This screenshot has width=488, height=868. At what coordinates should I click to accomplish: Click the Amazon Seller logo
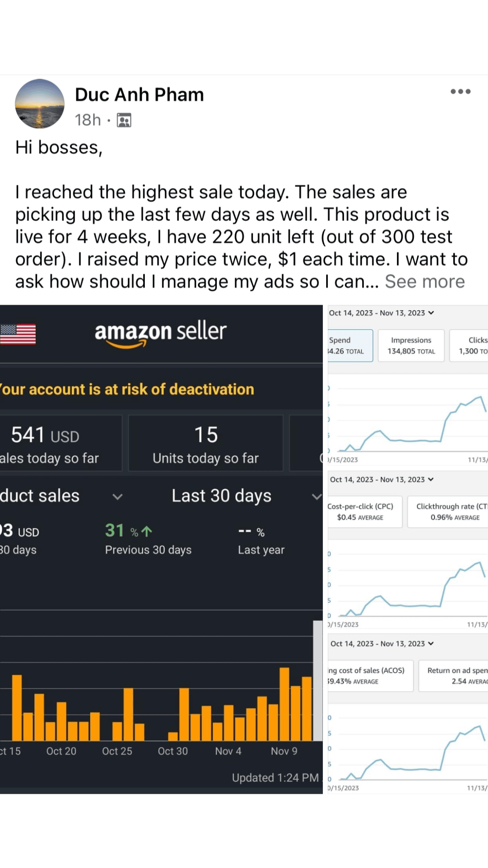(x=161, y=334)
